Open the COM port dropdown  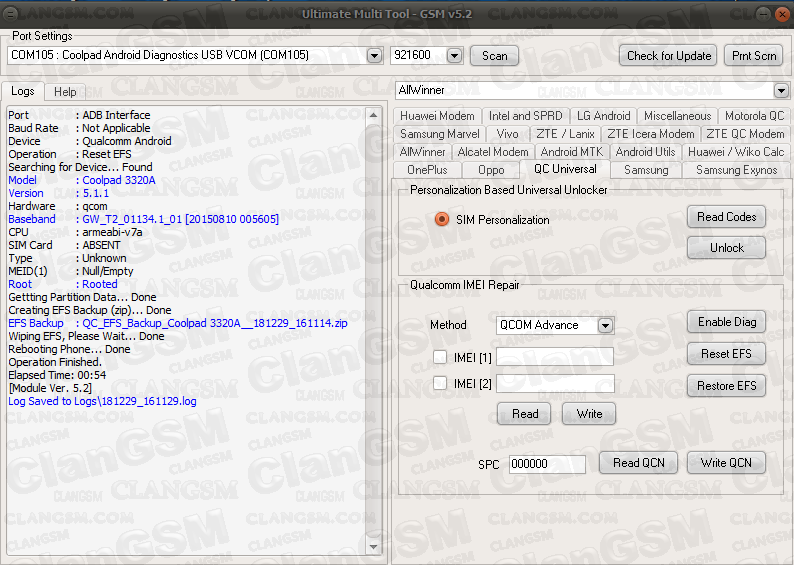tap(374, 55)
